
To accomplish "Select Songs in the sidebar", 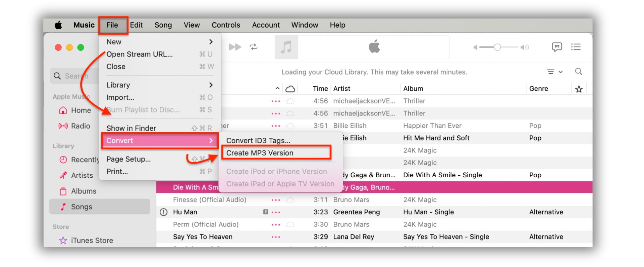I will pos(100,207).
